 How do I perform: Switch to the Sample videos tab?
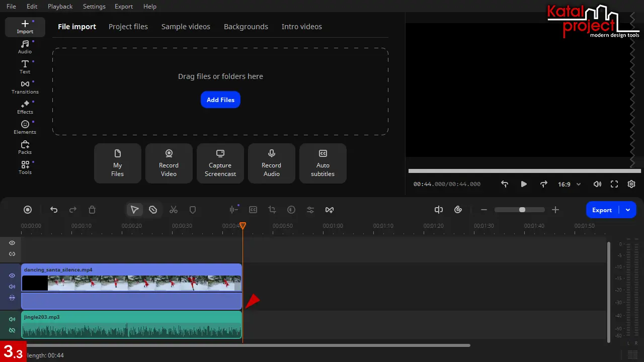coord(186,27)
